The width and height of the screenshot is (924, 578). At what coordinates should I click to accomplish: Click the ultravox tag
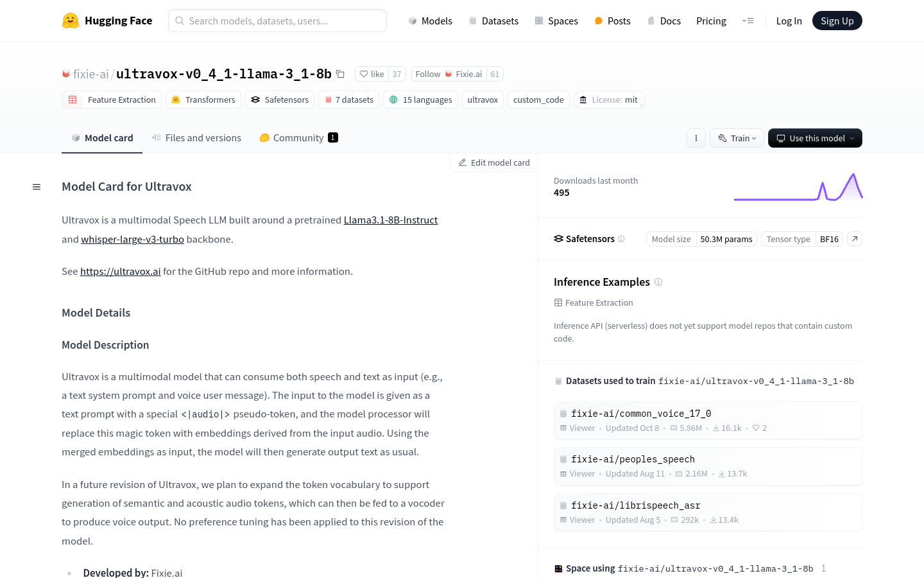click(x=483, y=100)
